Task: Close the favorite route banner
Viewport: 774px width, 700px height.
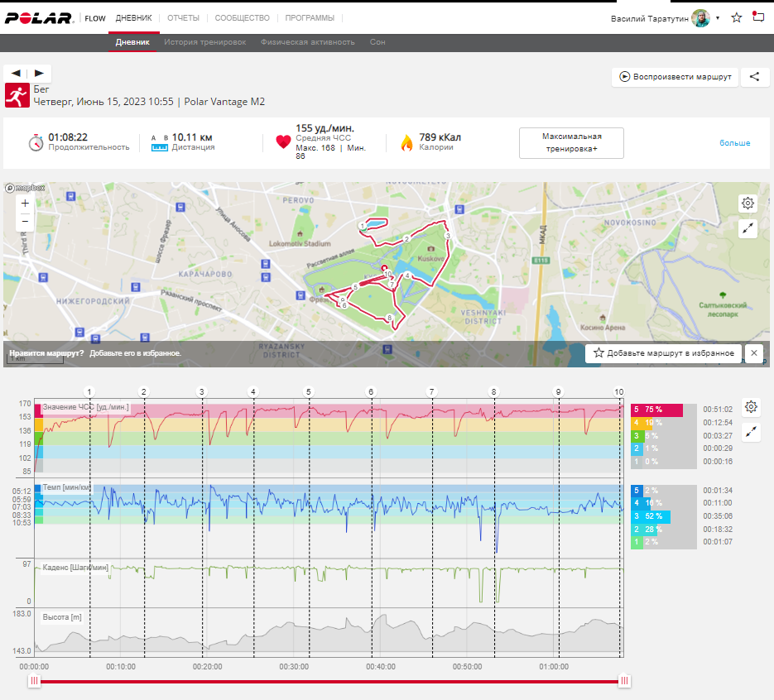Action: pos(754,353)
